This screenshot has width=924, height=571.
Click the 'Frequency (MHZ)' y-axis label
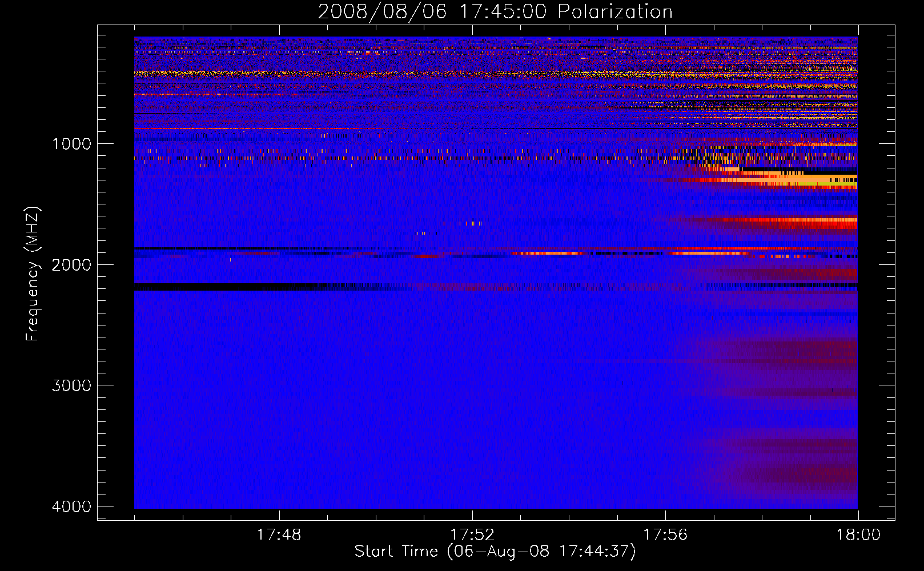[33, 274]
